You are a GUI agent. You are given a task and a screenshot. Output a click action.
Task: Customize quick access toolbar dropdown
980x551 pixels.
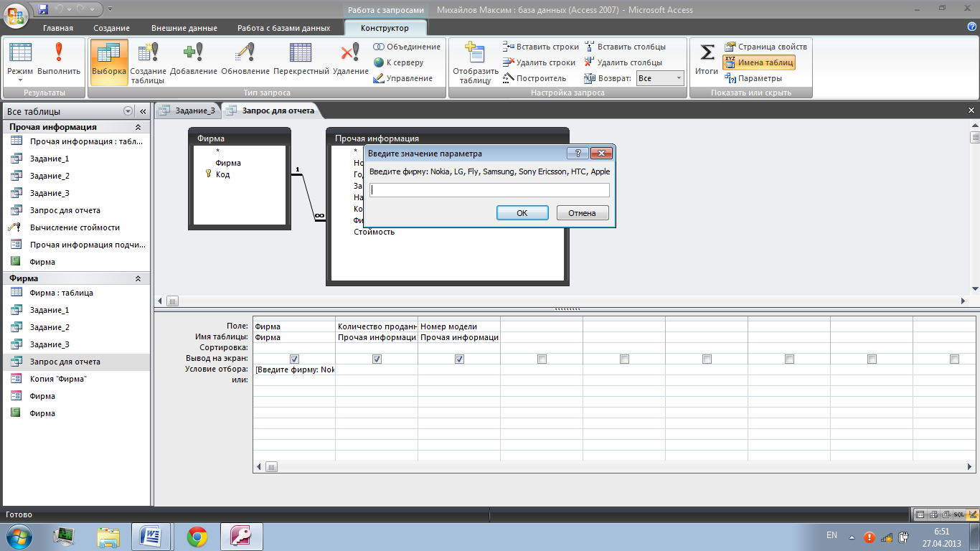(x=109, y=10)
